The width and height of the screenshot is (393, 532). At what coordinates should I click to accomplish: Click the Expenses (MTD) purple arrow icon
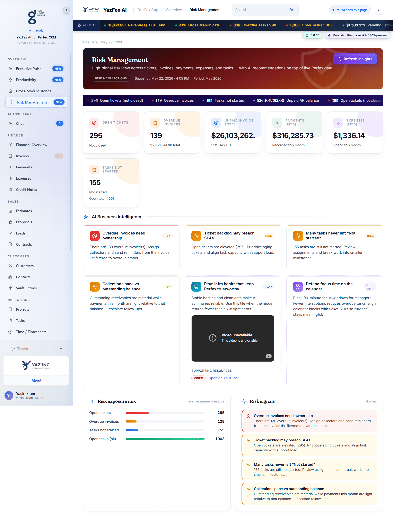coord(338,123)
